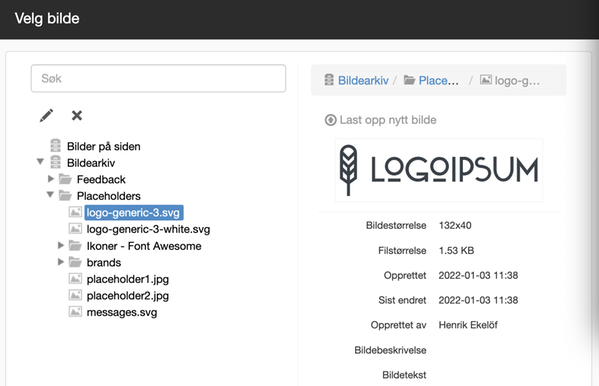This screenshot has width=599, height=386.
Task: Click the '1.53 KB' file size value
Action: pos(457,250)
